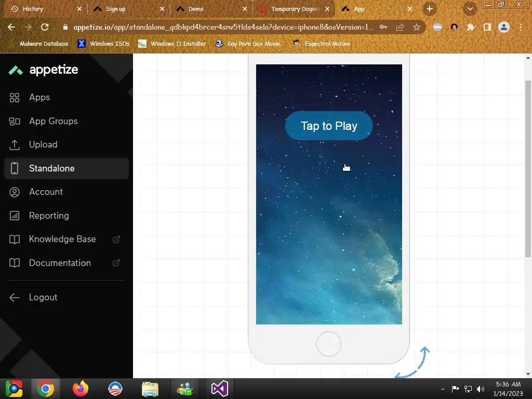Screen dimensions: 532x399
Task: Open a new browser tab
Action: (x=430, y=9)
